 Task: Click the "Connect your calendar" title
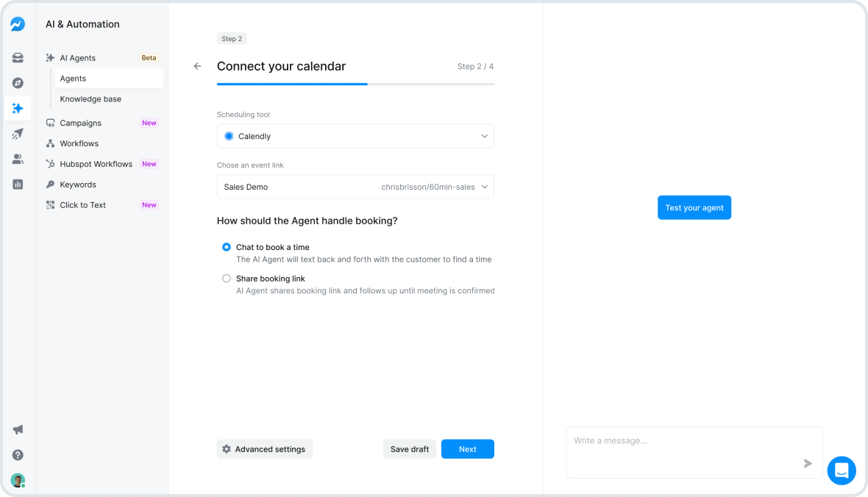pyautogui.click(x=281, y=66)
